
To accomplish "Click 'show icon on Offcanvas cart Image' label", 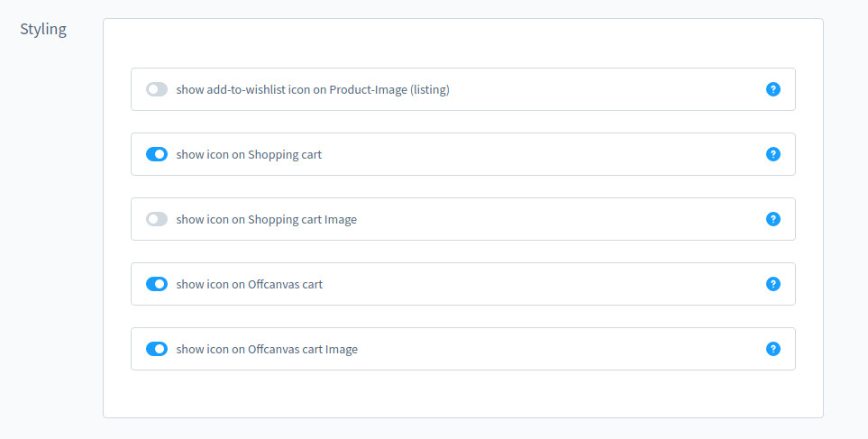I will (267, 349).
